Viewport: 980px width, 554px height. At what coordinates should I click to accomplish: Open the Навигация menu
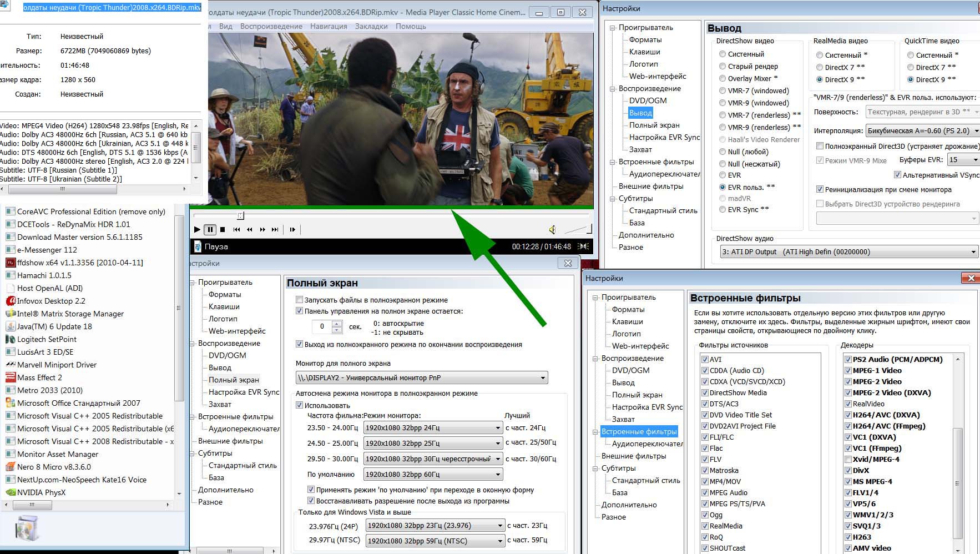pyautogui.click(x=329, y=26)
